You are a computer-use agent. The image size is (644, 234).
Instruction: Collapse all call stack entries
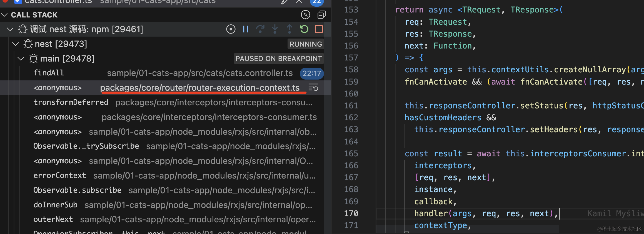pos(321,15)
